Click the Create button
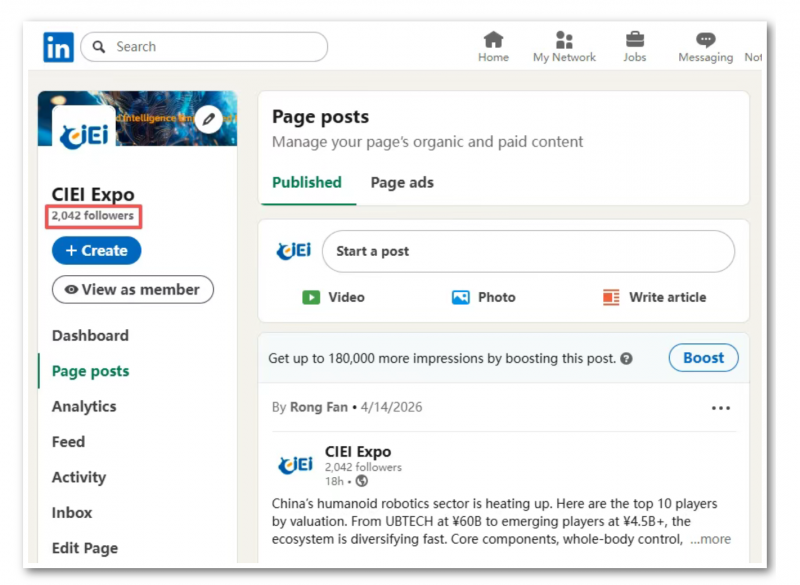The height and width of the screenshot is (585, 800). 96,250
